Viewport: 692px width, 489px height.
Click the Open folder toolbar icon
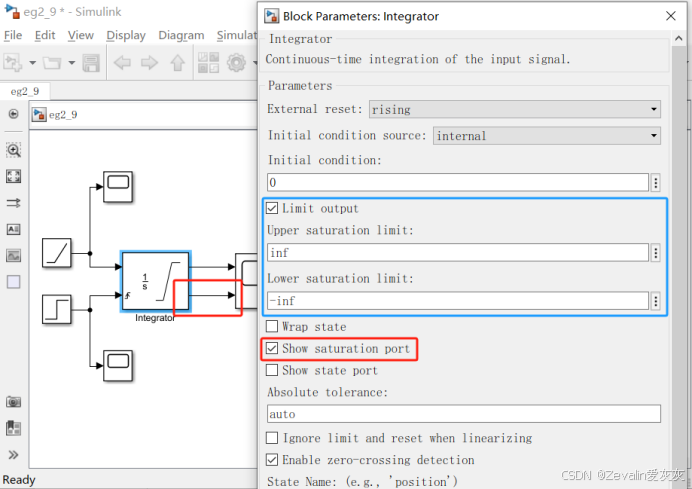pyautogui.click(x=52, y=63)
